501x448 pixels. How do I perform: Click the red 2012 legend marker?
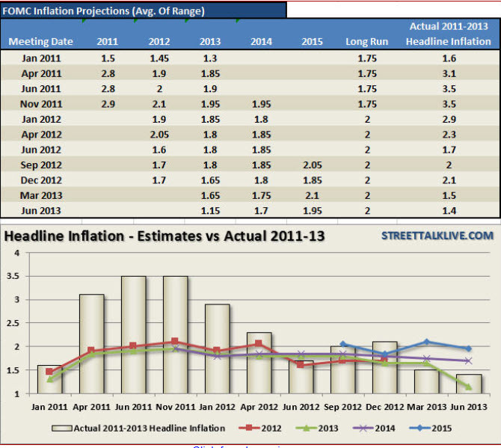tap(256, 428)
